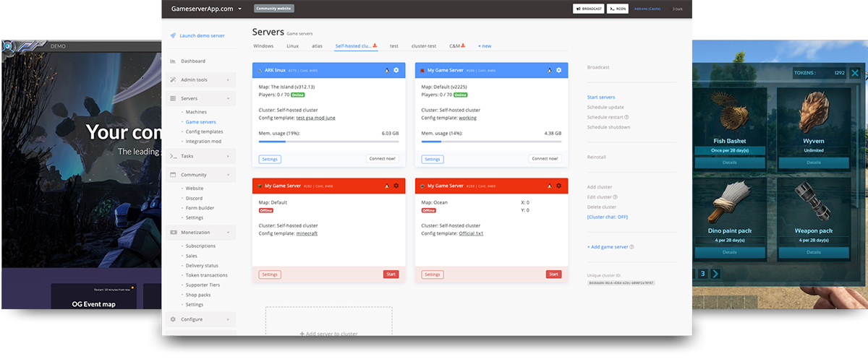Select the Self-hosted cluster tab
The width and height of the screenshot is (868, 359).
click(356, 46)
